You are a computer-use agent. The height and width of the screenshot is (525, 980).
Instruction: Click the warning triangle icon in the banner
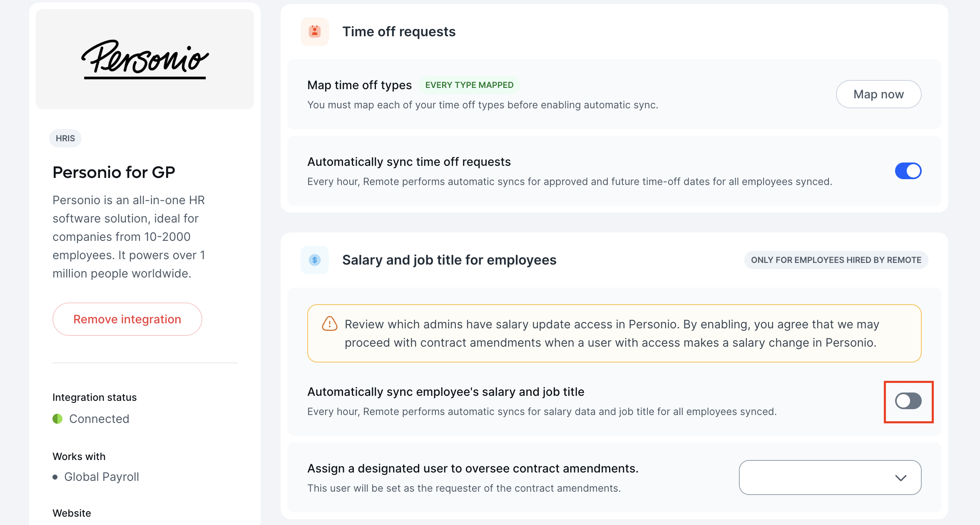329,324
